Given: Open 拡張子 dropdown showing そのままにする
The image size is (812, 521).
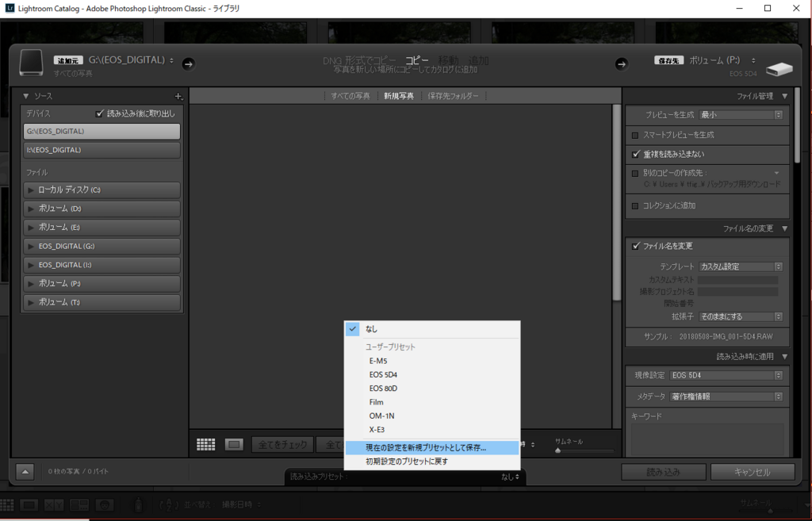Looking at the screenshot, I should click(x=741, y=316).
